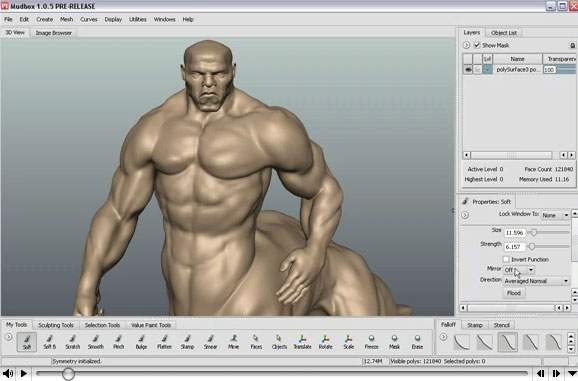Select the Mask paint tool
The image size is (578, 381).
(394, 342)
